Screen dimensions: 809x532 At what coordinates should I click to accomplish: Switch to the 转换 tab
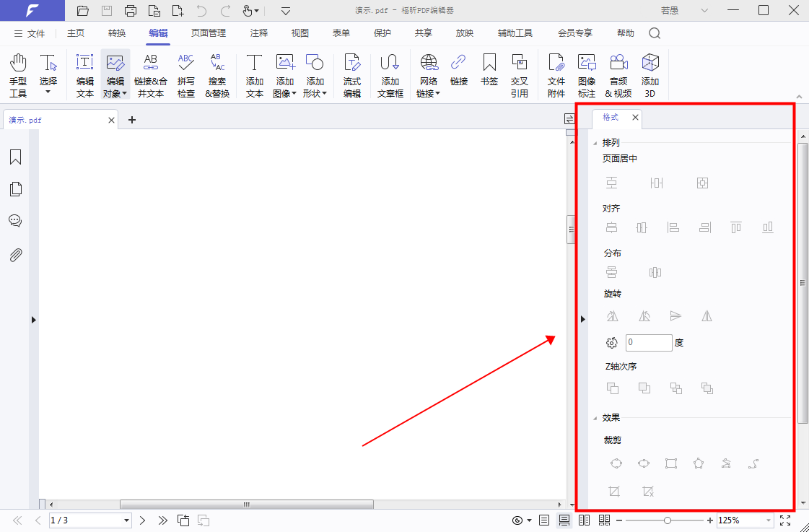coord(117,33)
